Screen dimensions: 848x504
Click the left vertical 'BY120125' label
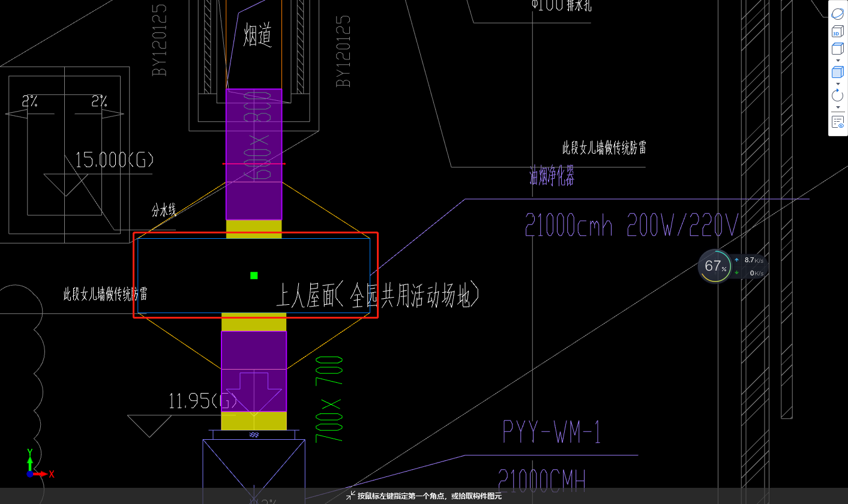pyautogui.click(x=160, y=41)
